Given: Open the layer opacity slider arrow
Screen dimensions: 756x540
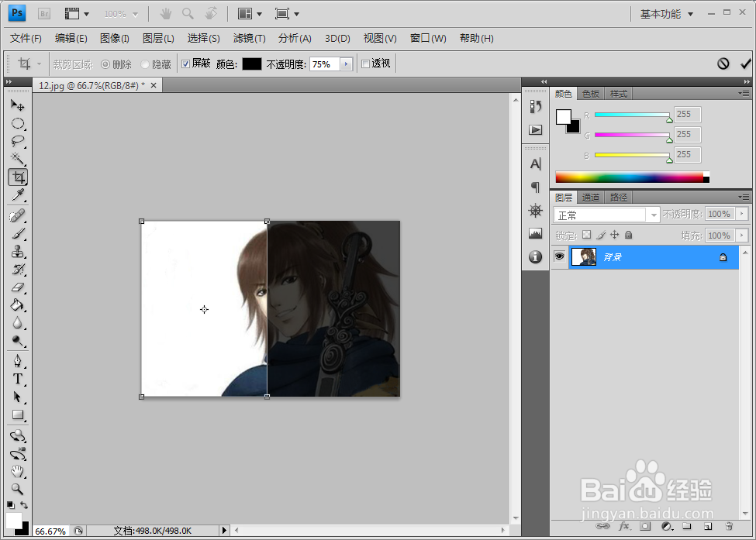Looking at the screenshot, I should click(x=741, y=214).
